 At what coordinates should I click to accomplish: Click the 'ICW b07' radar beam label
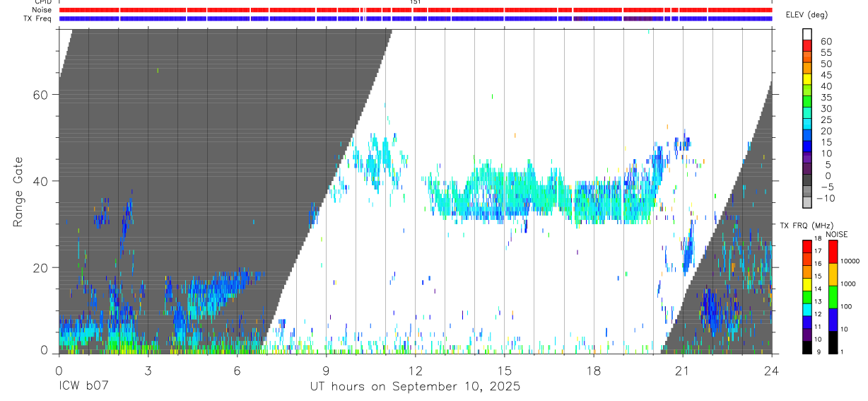click(84, 387)
